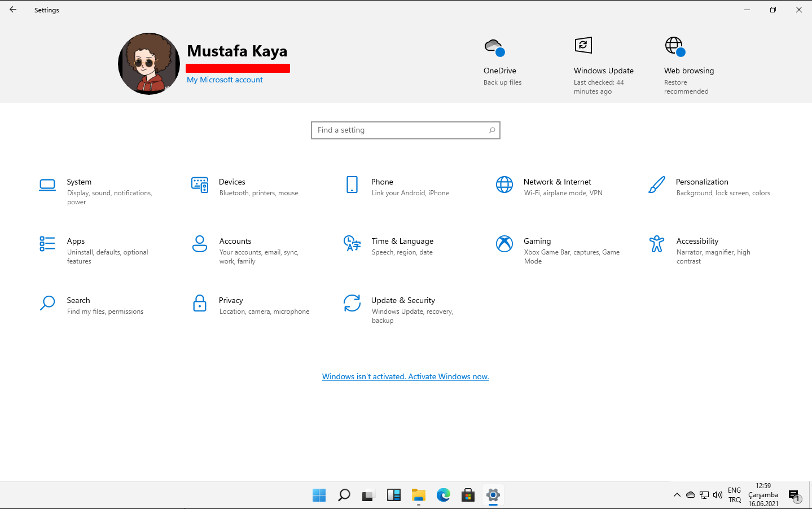This screenshot has height=509, width=812.
Task: Click 'Location, camera, microphone' description
Action: pos(265,311)
